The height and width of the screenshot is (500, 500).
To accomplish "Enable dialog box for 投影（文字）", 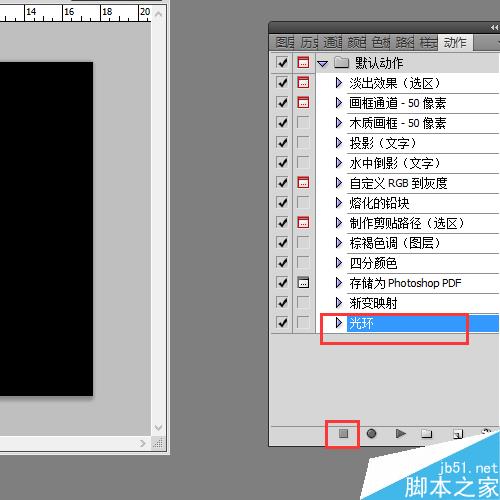I will click(303, 142).
